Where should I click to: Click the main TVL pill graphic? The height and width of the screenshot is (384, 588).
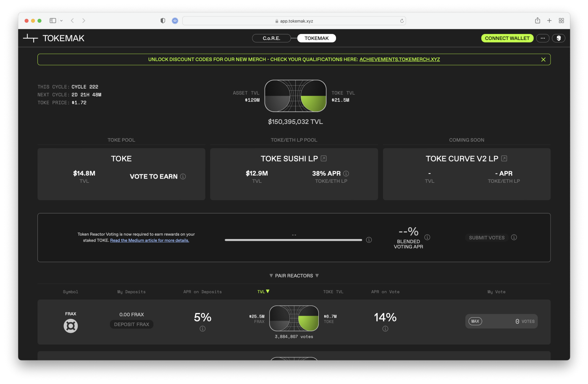tap(295, 96)
